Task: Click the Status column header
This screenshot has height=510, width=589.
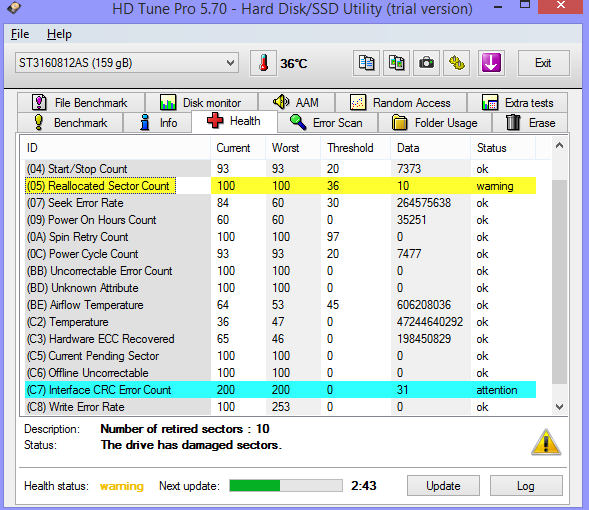Action: [503, 148]
